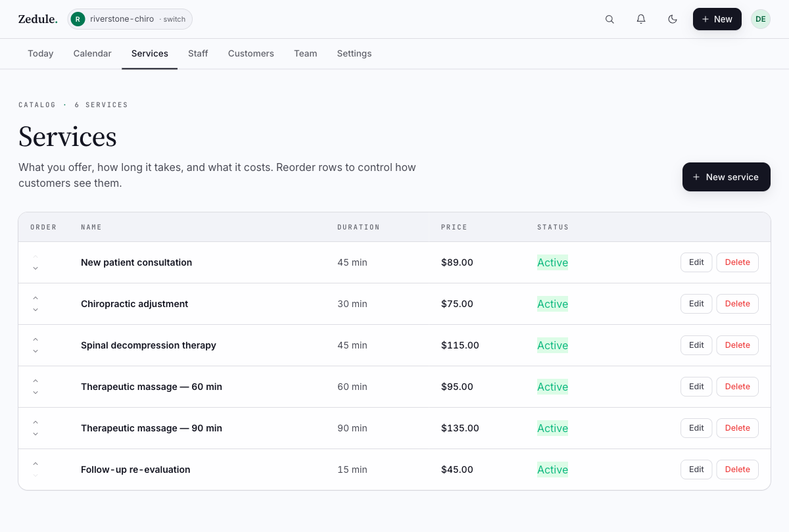This screenshot has height=532, width=789.
Task: Click the Status column header
Action: point(553,227)
